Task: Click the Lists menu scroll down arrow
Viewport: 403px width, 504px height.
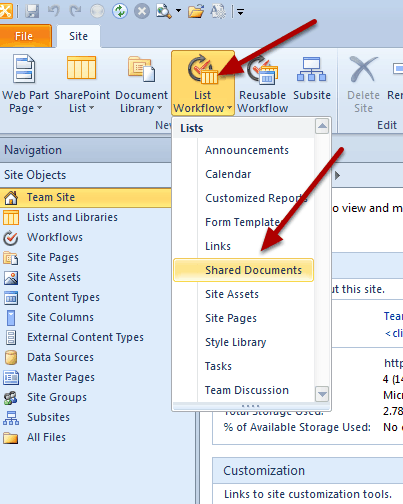Action: tap(322, 394)
